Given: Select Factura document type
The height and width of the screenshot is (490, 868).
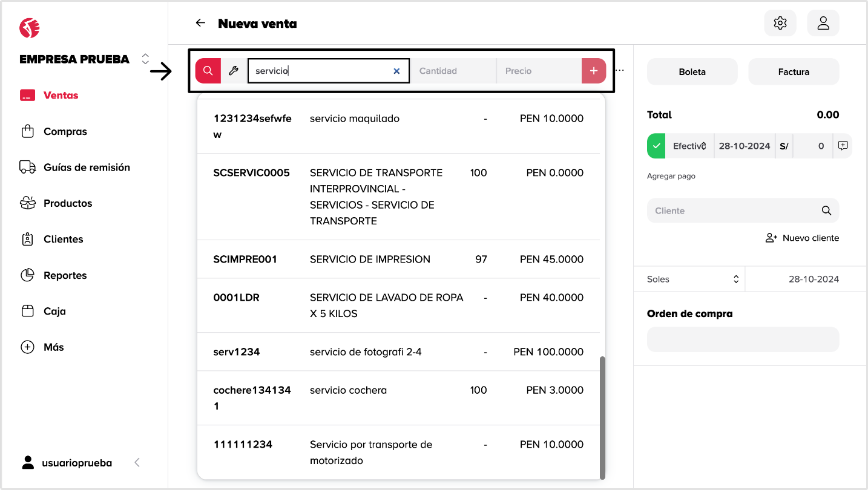Looking at the screenshot, I should (x=793, y=71).
